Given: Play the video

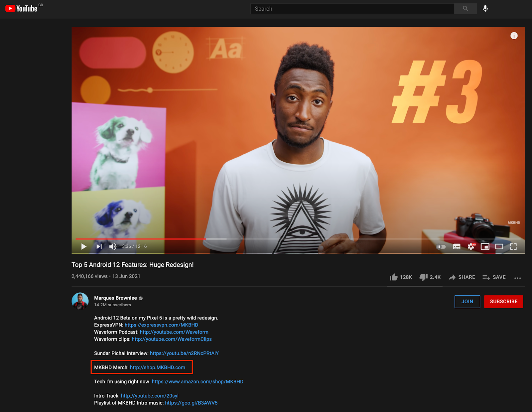Looking at the screenshot, I should tap(84, 246).
